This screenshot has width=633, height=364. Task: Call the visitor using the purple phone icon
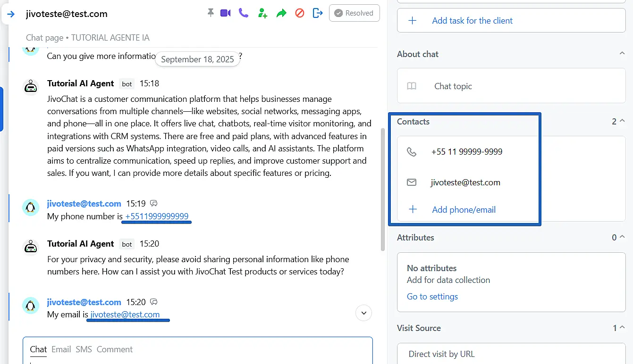point(244,13)
